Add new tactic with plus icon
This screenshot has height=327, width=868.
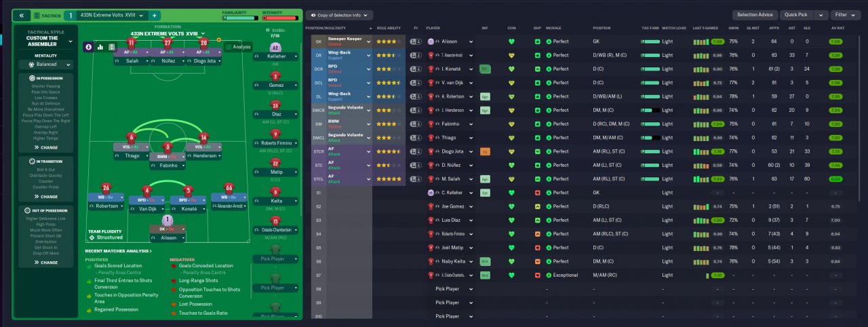point(154,15)
